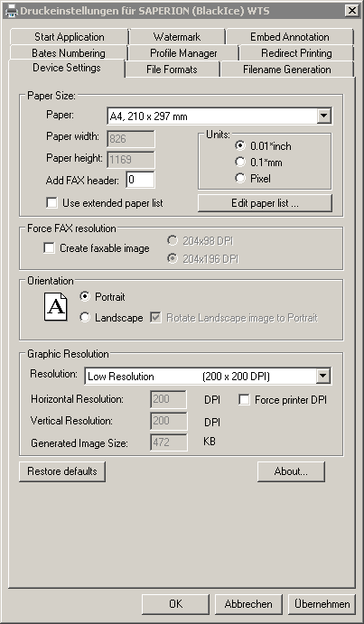Click the portrait page orientation icon
364x624 pixels.
point(55,306)
